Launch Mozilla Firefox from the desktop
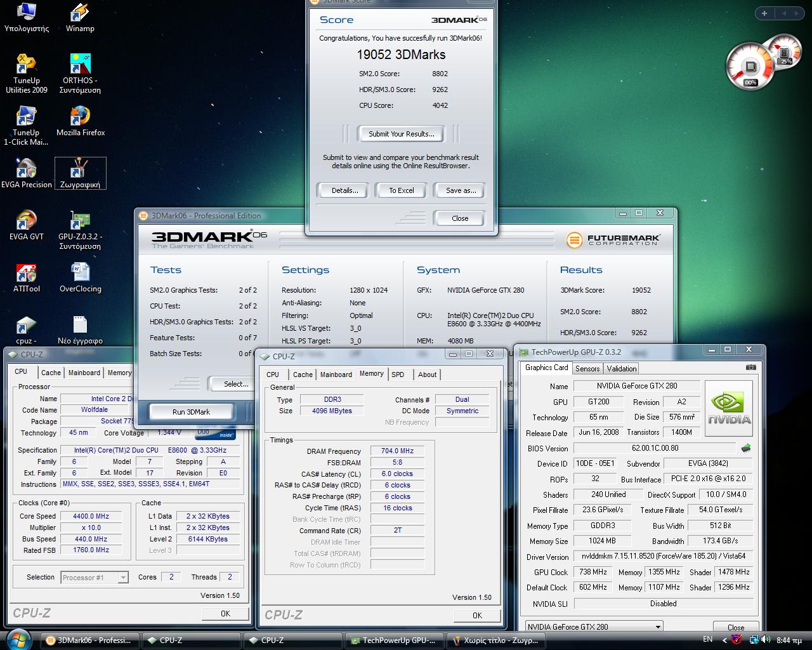Viewport: 812px width, 650px height. pos(81,122)
